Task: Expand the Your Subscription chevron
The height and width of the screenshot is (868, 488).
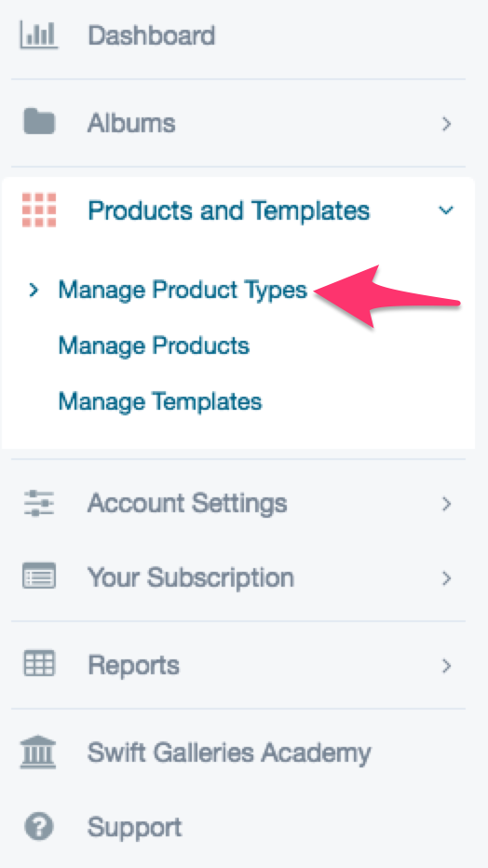Action: pos(446,578)
